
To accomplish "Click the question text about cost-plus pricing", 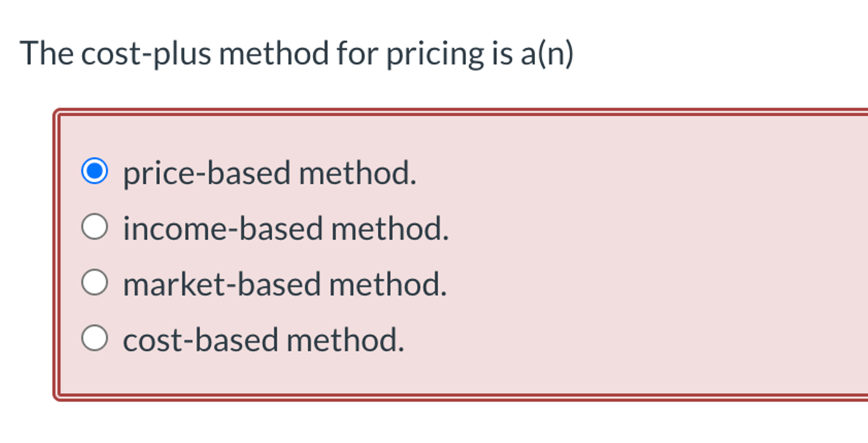I will pos(297,52).
